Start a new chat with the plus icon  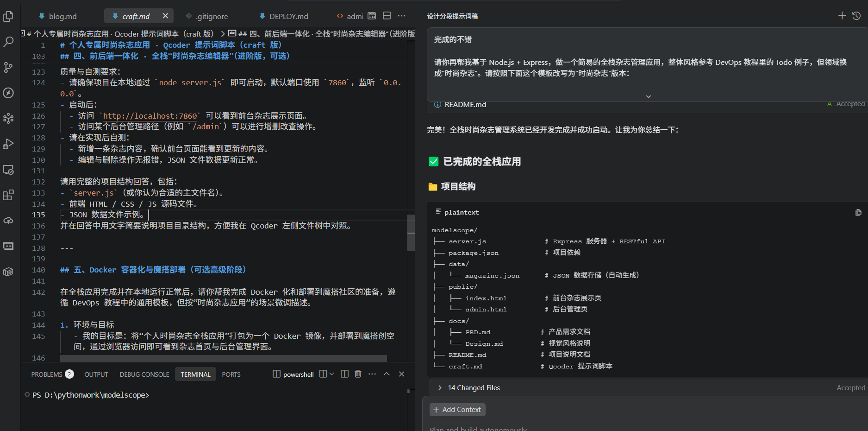tap(842, 15)
